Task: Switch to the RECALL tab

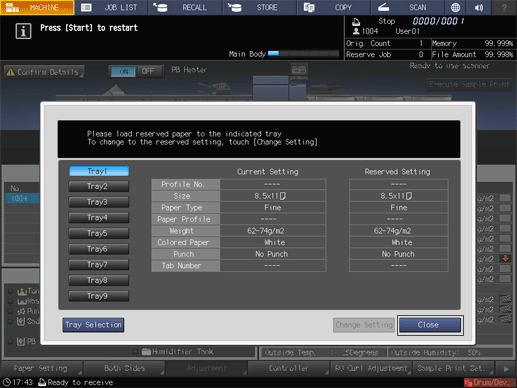Action: (x=186, y=7)
